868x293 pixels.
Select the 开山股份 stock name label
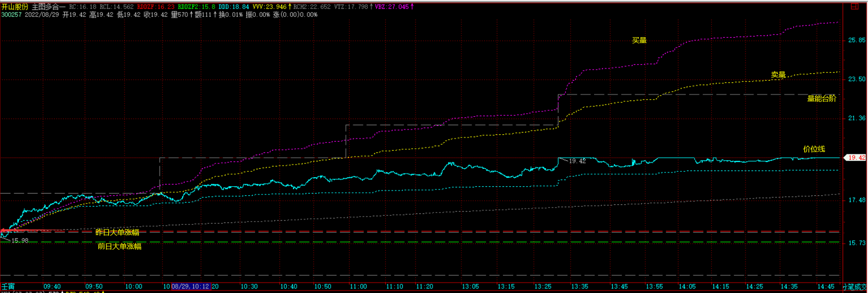[x=15, y=7]
